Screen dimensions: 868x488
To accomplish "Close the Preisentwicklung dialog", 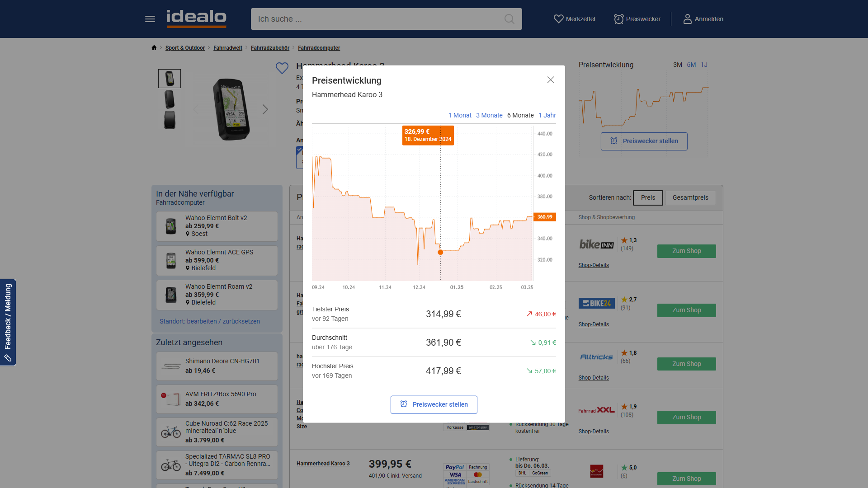I will tap(550, 80).
